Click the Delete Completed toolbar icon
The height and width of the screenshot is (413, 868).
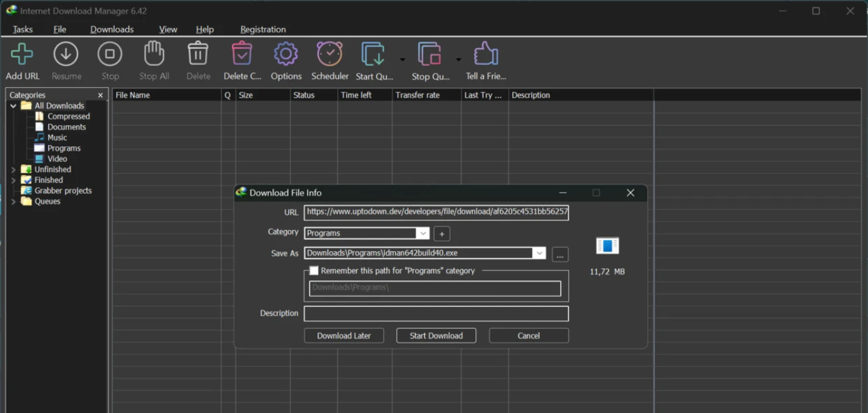[242, 55]
